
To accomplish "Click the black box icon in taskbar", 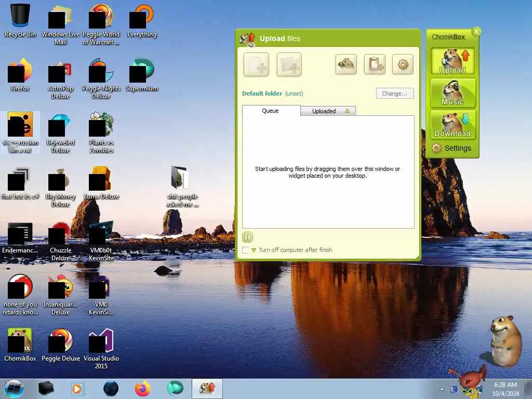I will [46, 389].
